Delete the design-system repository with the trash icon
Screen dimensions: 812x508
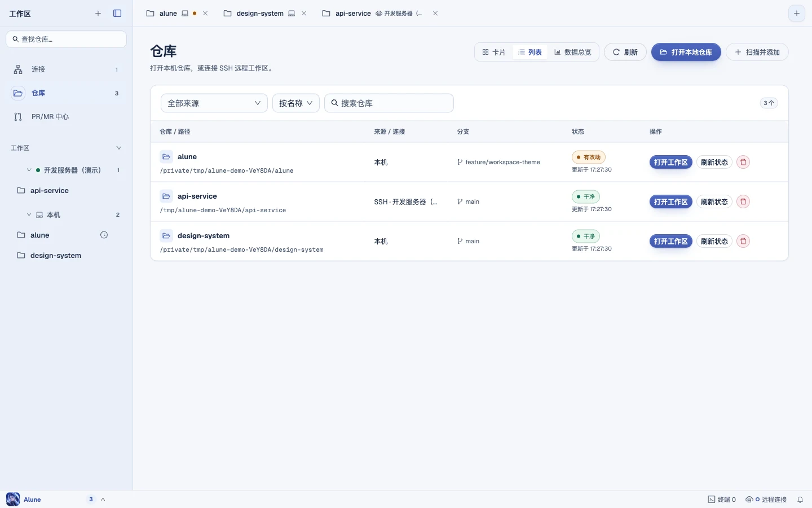743,241
